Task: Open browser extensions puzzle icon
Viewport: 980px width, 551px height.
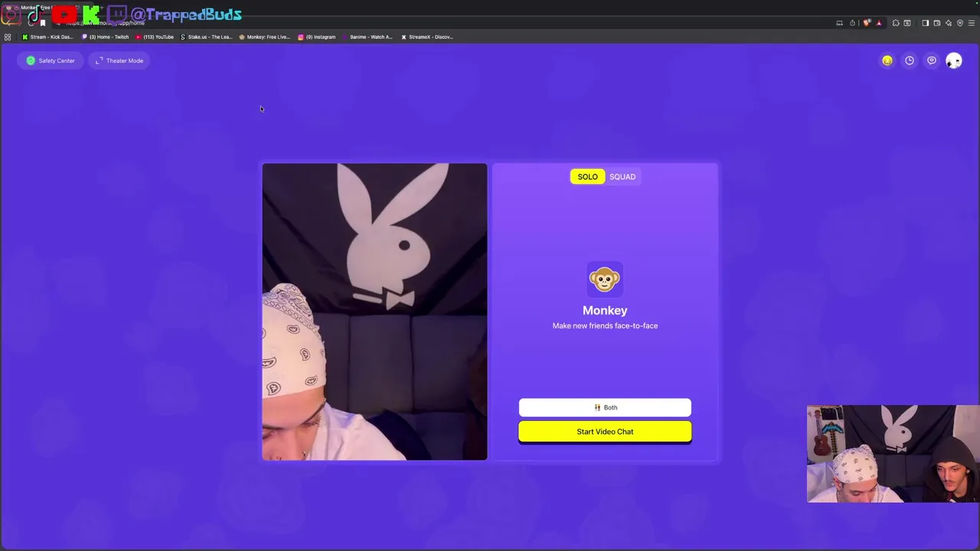Action: tap(896, 23)
